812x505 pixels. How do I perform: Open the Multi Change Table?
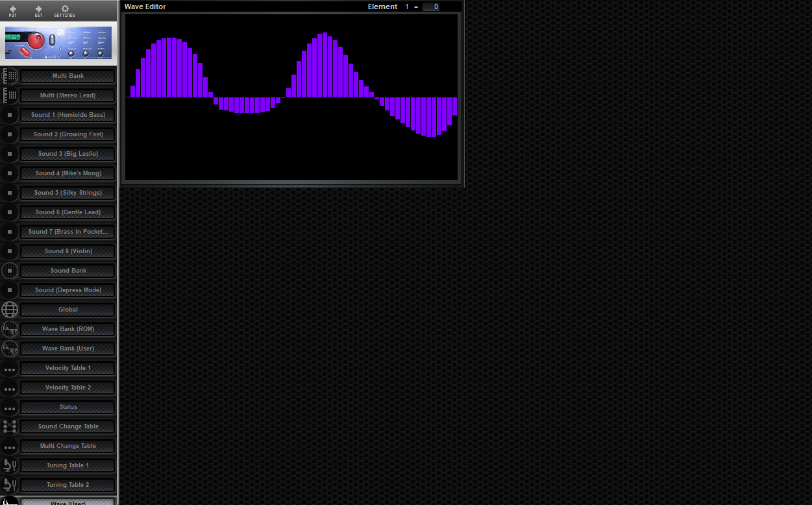point(68,446)
